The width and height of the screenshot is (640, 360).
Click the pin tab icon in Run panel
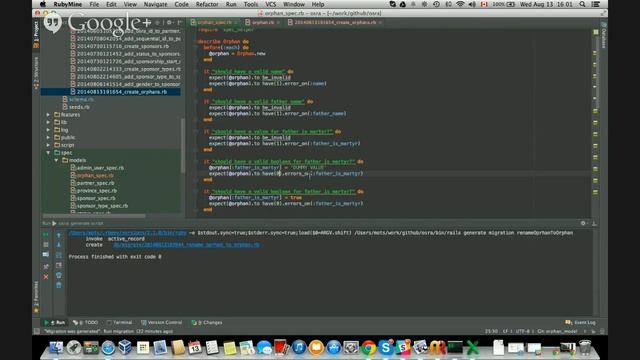(x=46, y=266)
